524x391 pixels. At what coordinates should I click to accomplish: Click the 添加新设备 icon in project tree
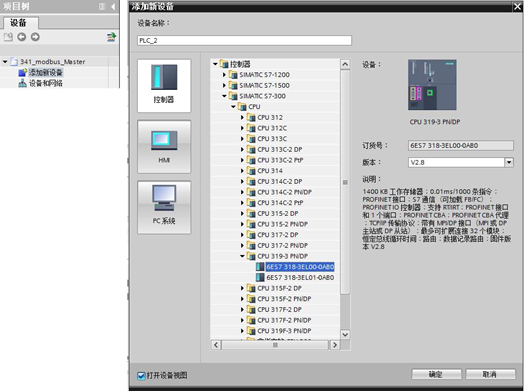[22, 72]
